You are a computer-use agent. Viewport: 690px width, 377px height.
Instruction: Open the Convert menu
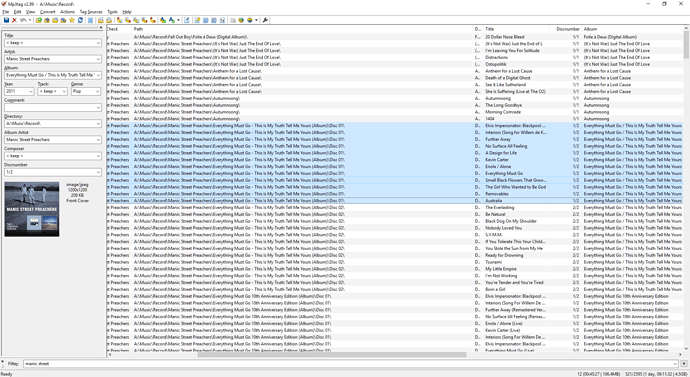pyautogui.click(x=48, y=12)
